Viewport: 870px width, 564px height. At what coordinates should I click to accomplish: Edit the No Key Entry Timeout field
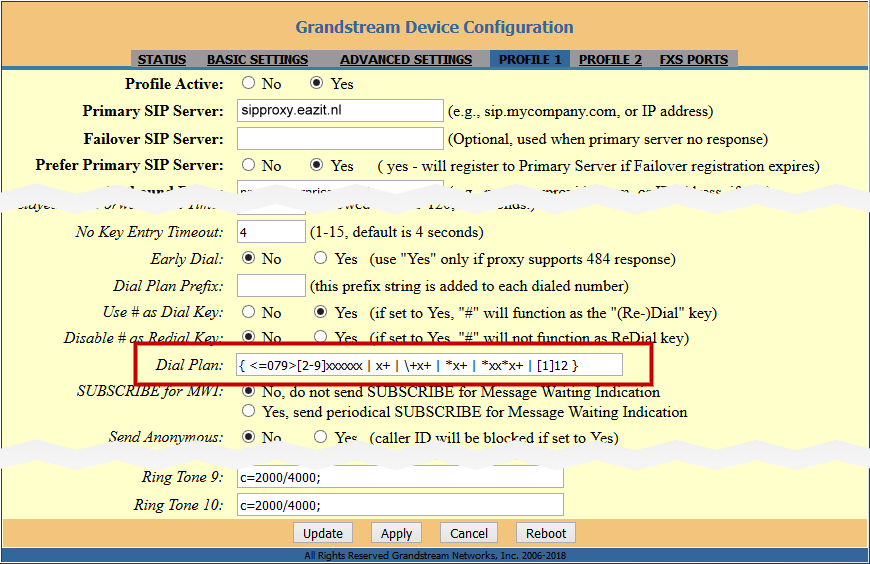271,231
